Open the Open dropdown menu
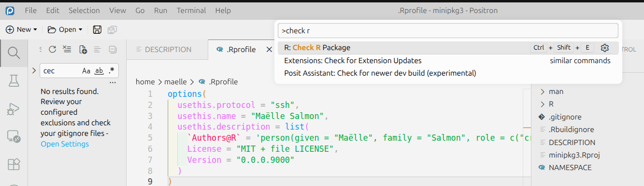This screenshot has width=644, height=186. (65, 30)
